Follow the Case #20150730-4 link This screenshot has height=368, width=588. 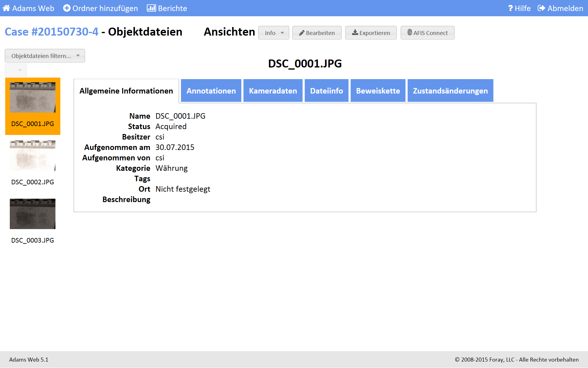[51, 32]
